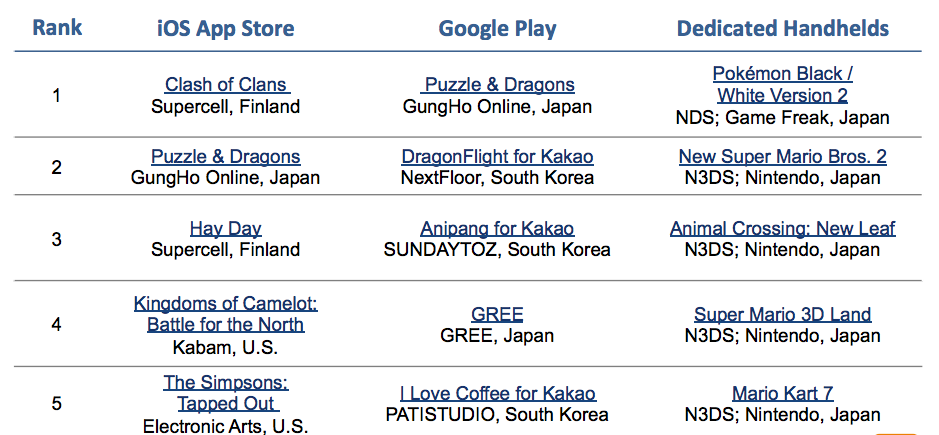Open Puzzle & Dragons under Google Play
This screenshot has height=435, width=939.
pyautogui.click(x=498, y=84)
